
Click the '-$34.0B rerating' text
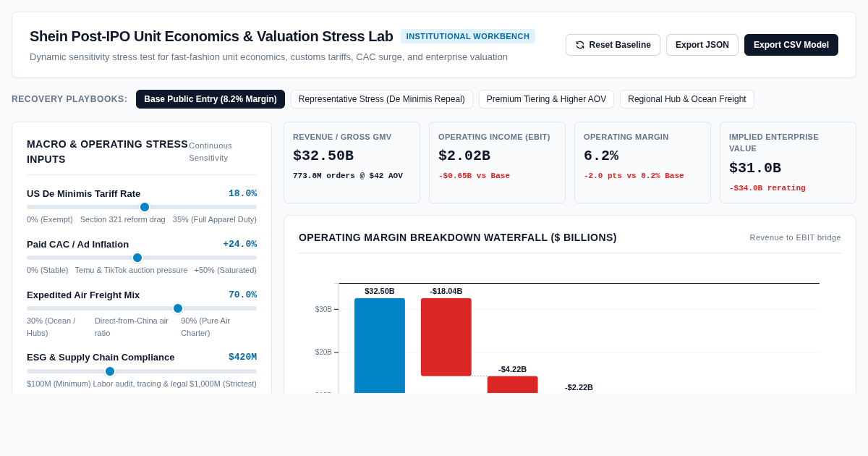pyautogui.click(x=767, y=188)
